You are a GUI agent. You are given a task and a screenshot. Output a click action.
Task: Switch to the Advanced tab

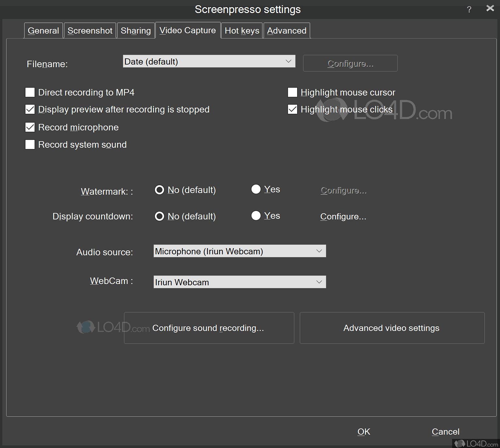click(x=286, y=30)
